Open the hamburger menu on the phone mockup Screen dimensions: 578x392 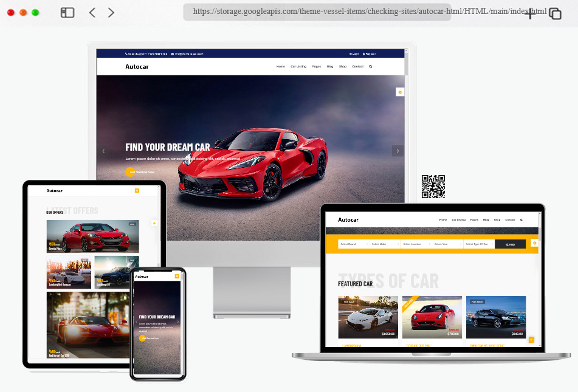177,275
